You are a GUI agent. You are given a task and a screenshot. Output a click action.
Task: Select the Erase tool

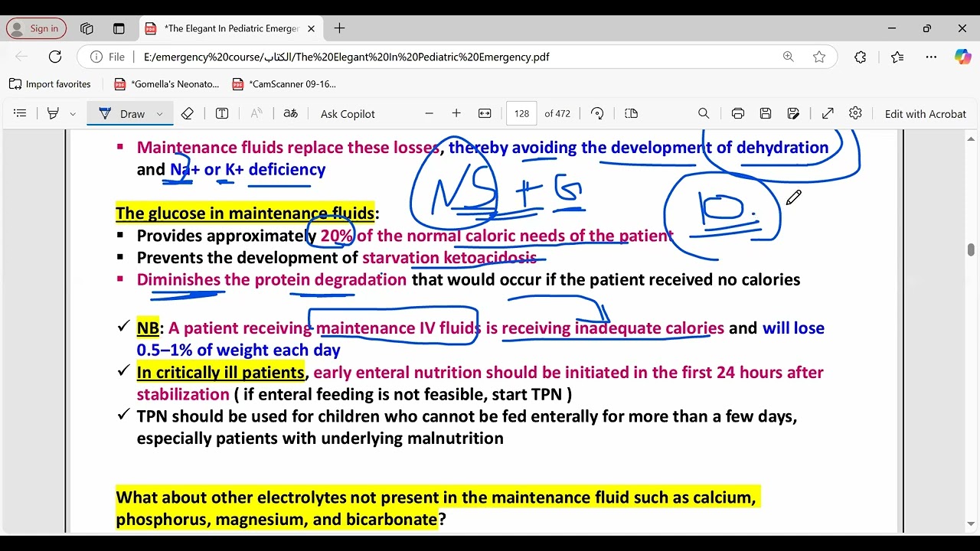tap(188, 113)
